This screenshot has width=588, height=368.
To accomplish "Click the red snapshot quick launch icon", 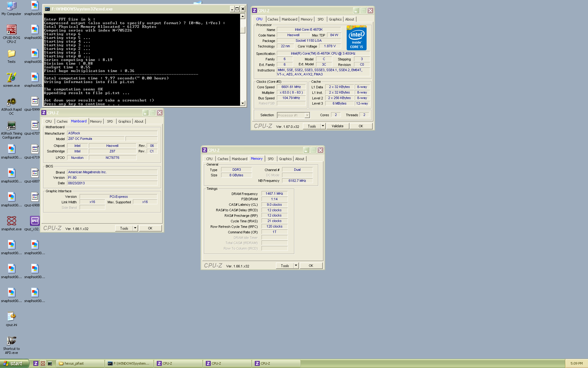I will click(x=43, y=363).
